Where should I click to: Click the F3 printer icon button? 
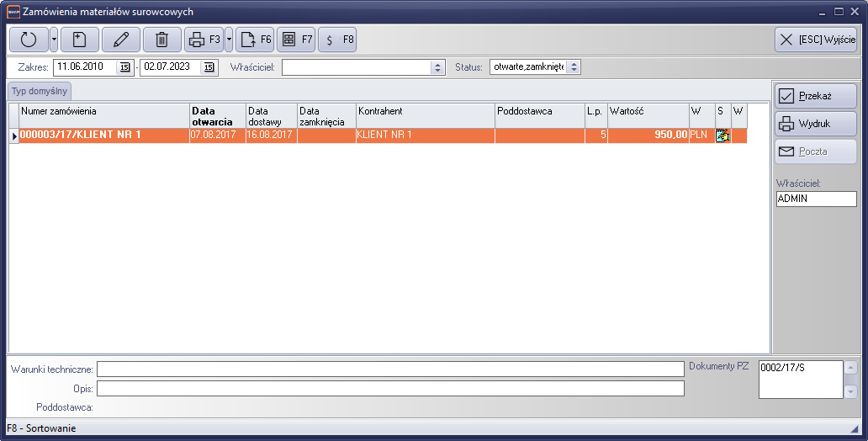[203, 40]
